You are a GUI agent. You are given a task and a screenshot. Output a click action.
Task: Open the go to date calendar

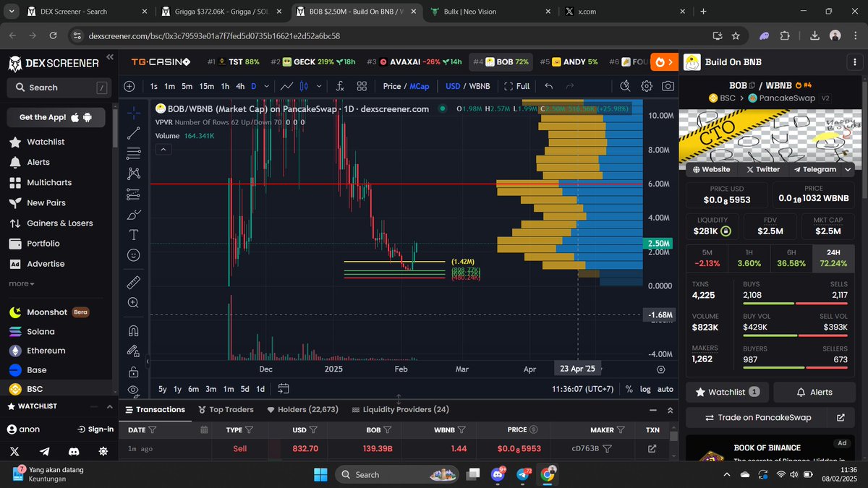(x=284, y=389)
